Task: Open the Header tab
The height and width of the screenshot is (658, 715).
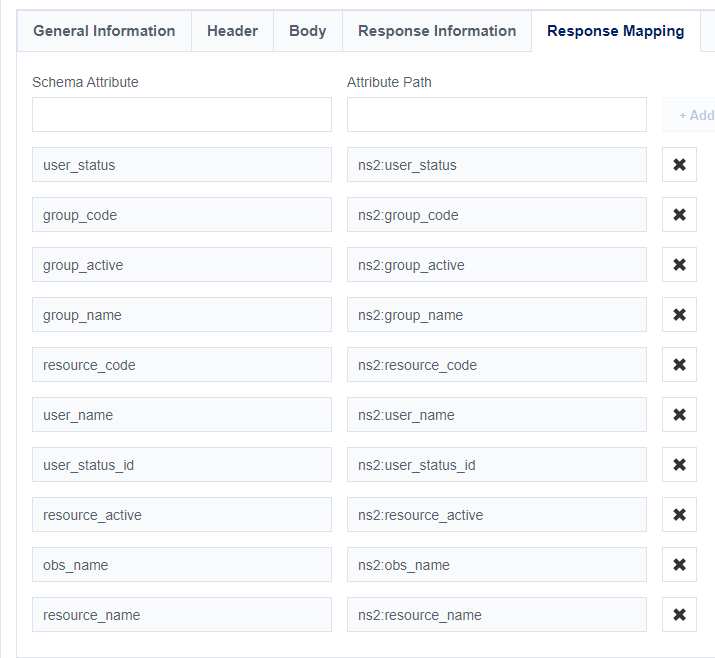Action: point(232,31)
